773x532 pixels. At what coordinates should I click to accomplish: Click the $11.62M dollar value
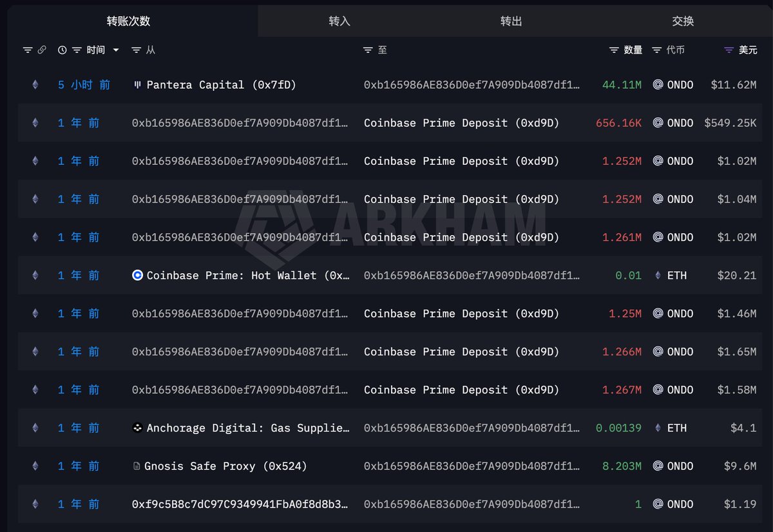(734, 84)
